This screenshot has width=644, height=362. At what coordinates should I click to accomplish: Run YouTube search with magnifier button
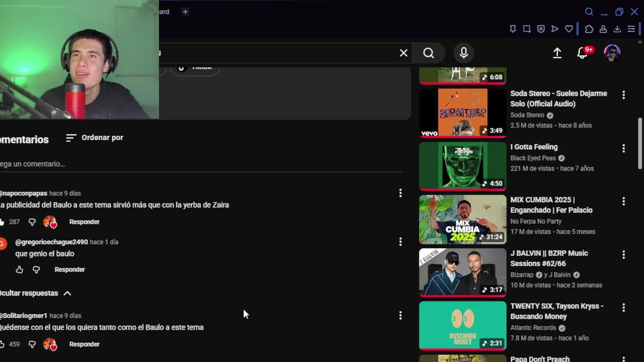429,53
